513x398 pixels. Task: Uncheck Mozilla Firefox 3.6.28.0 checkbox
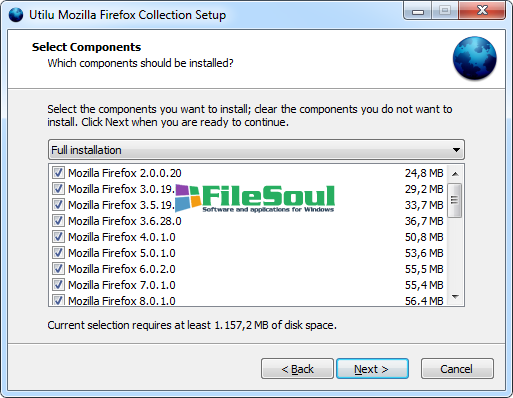tap(58, 221)
